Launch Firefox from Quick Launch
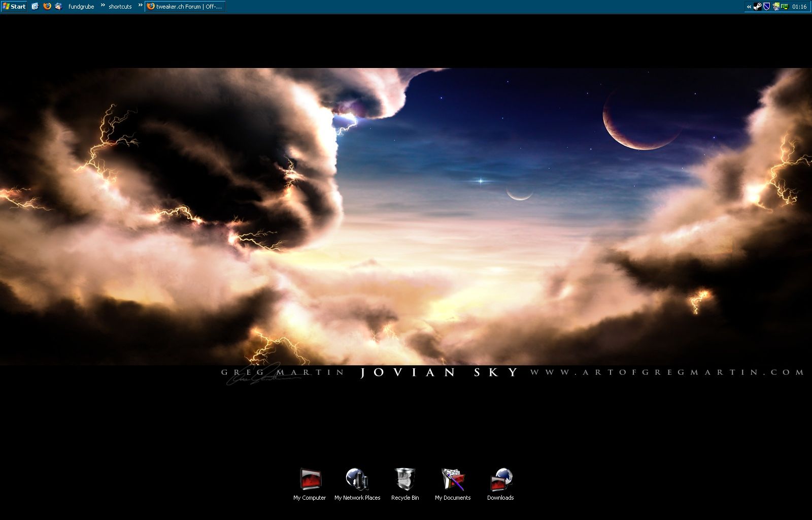The width and height of the screenshot is (812, 520). (x=47, y=7)
